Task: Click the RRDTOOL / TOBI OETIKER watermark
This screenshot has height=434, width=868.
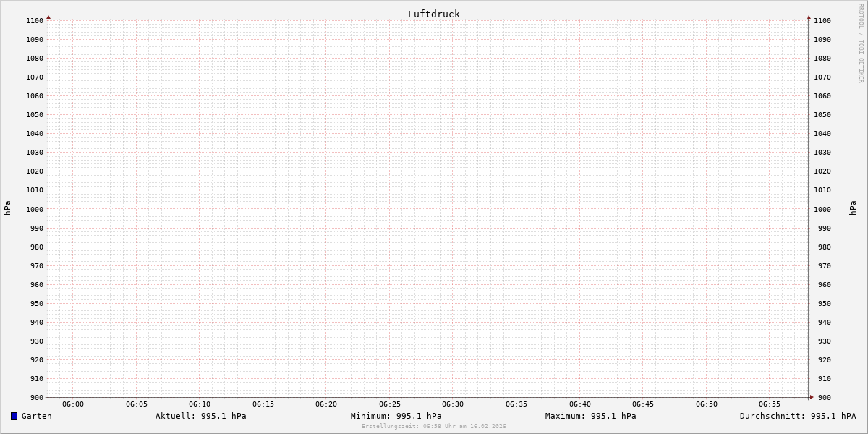Action: tap(861, 43)
